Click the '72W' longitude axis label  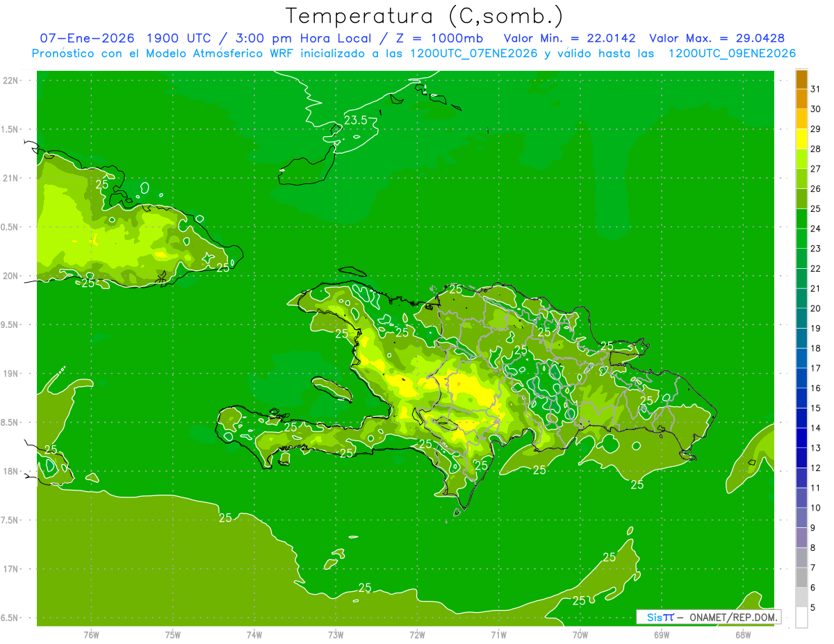pos(417,634)
